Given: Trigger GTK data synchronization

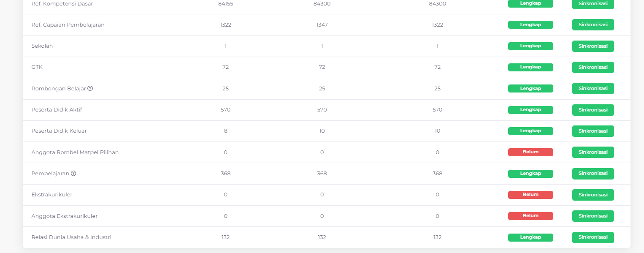Looking at the screenshot, I should (593, 67).
